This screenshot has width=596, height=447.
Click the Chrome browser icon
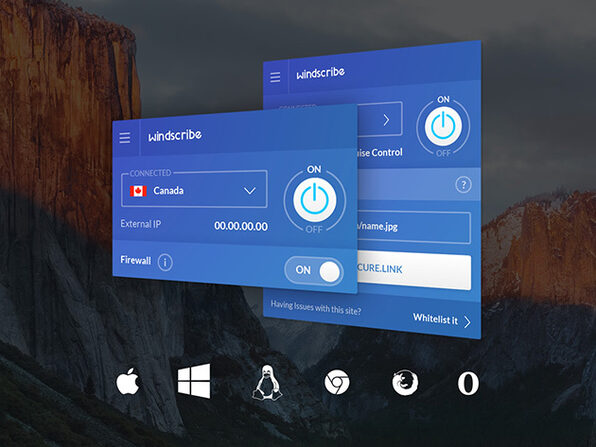click(337, 382)
